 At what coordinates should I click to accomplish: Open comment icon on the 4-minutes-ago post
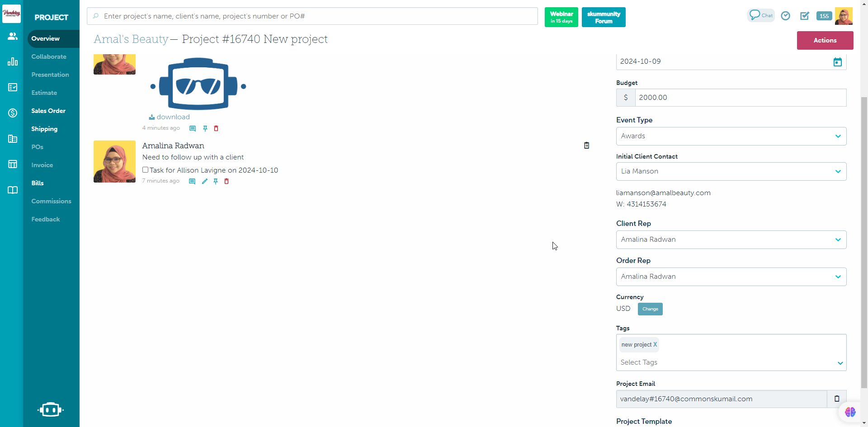192,128
